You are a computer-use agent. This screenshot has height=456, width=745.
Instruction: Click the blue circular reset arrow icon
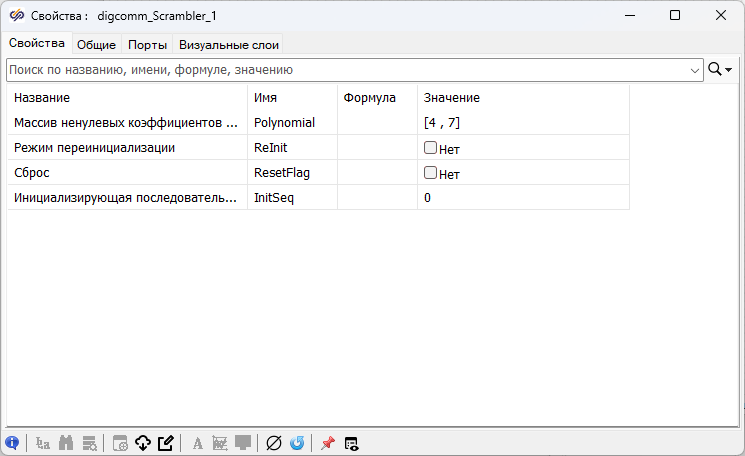(297, 443)
